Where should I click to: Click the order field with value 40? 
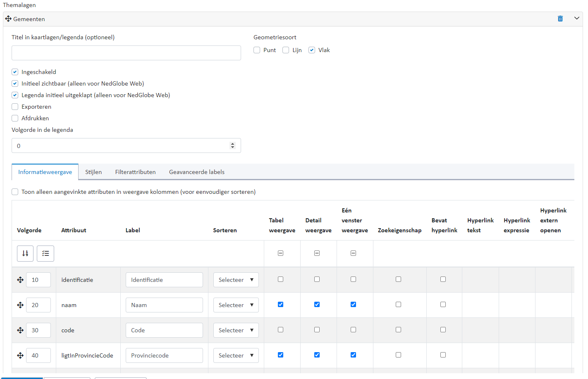[38, 355]
